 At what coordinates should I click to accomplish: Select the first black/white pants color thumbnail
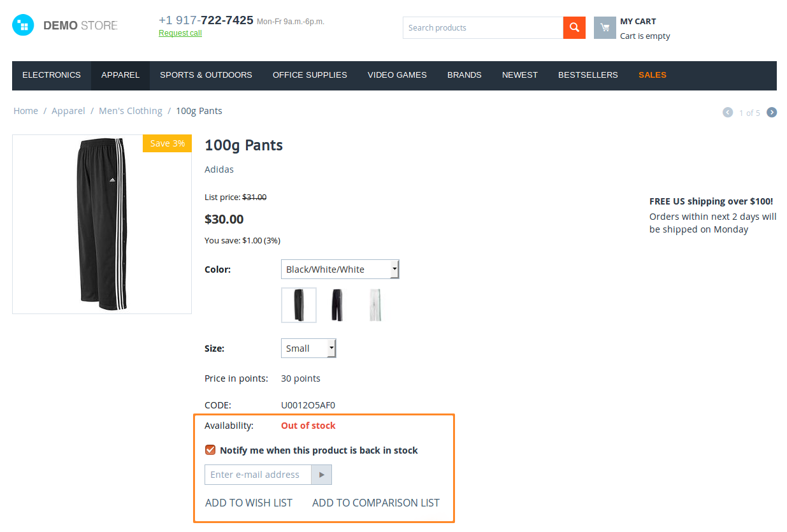click(x=299, y=305)
